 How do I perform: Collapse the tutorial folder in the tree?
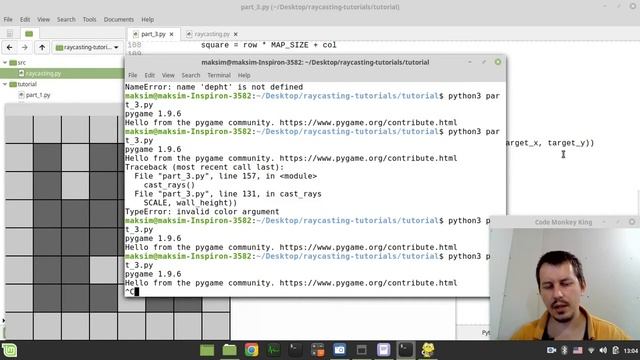click(5, 84)
